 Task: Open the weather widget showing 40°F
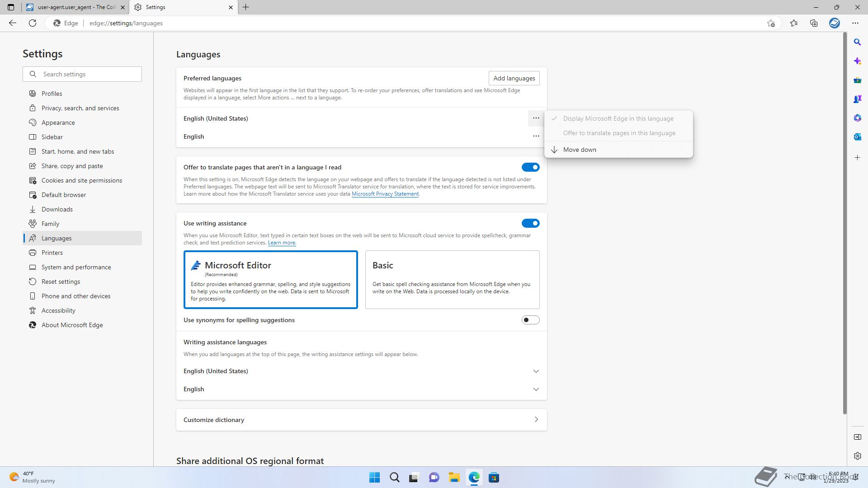pyautogui.click(x=33, y=477)
